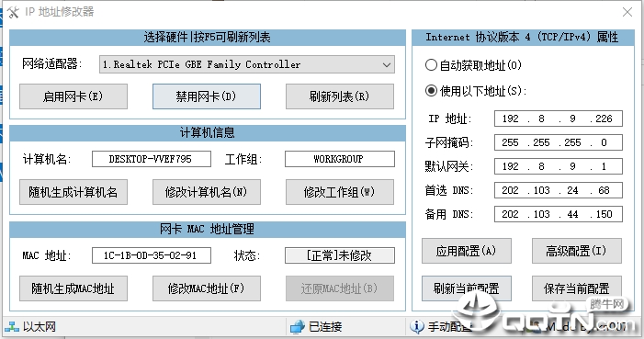Click the 已连接 connection status icon

tap(297, 327)
